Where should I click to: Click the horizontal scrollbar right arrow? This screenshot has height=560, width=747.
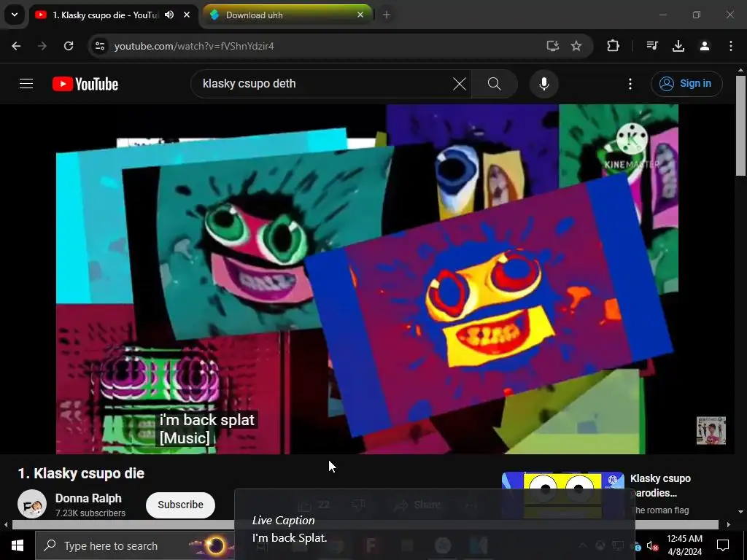click(x=729, y=525)
